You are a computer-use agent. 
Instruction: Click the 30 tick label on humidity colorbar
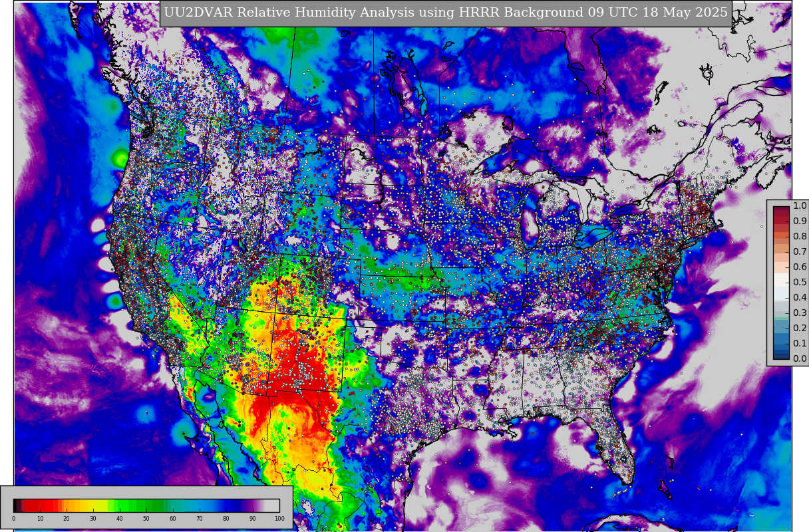93,519
